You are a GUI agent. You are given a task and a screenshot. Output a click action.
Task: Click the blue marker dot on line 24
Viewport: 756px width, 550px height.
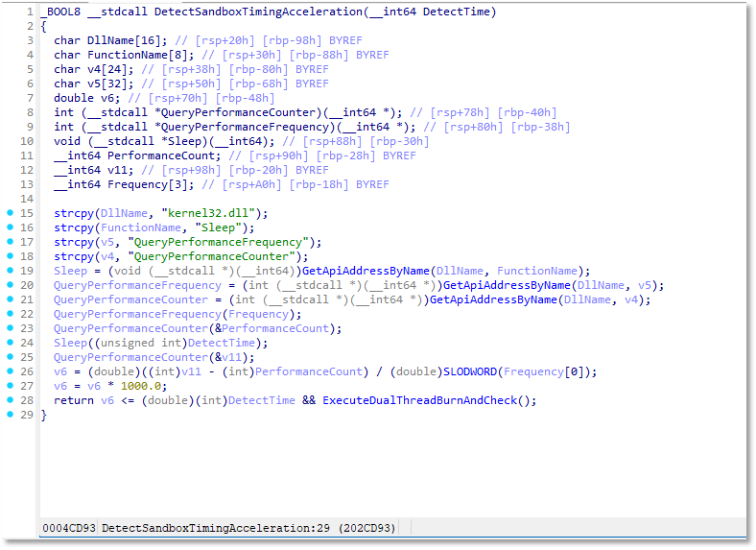coord(11,343)
